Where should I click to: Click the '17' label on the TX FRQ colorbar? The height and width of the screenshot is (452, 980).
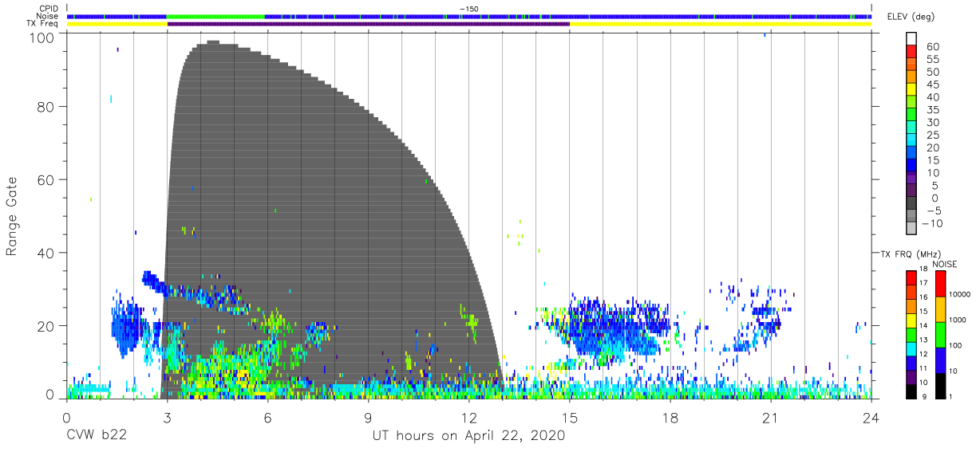pyautogui.click(x=922, y=283)
